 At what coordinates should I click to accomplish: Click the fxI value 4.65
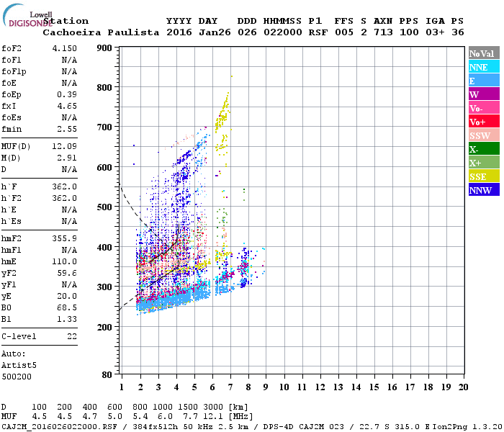click(67, 106)
